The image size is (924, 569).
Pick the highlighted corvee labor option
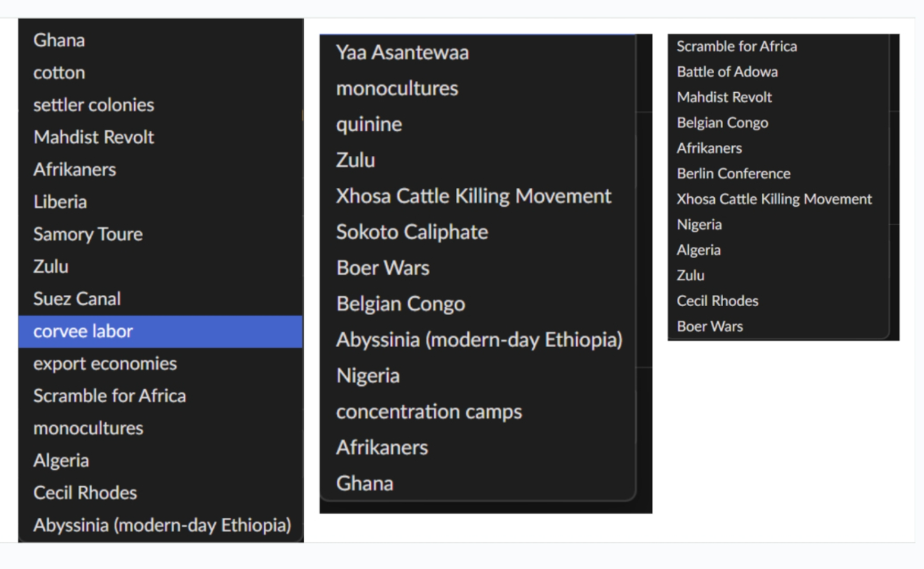coord(160,331)
